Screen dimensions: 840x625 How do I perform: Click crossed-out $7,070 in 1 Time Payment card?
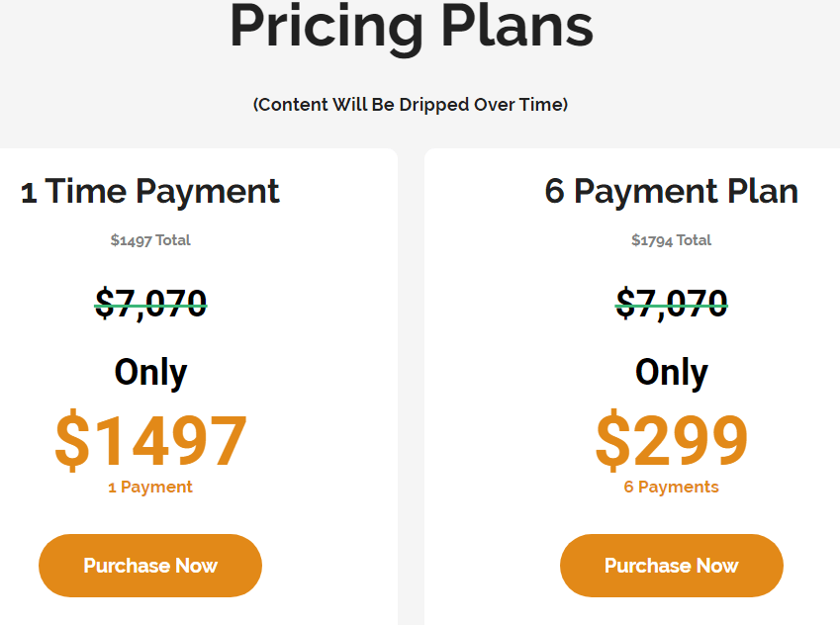[x=150, y=304]
